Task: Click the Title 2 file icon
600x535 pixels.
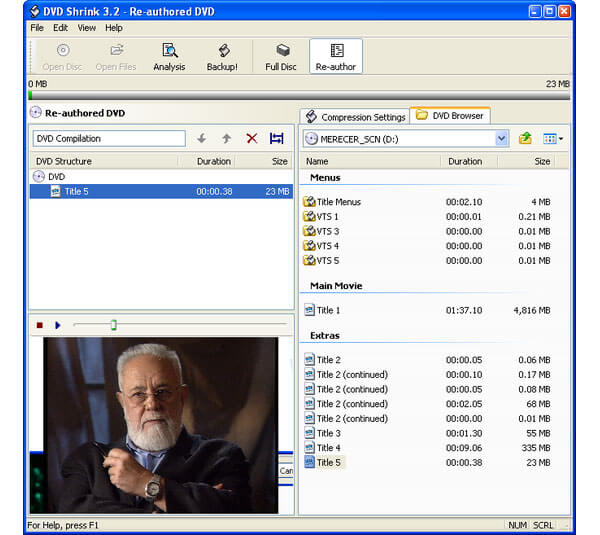Action: point(309,359)
